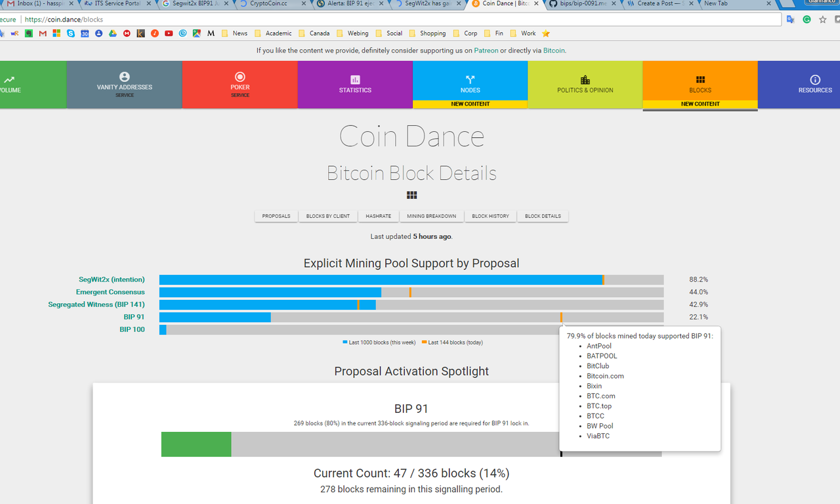
Task: Click the BIP 91 proposal link
Action: click(x=134, y=317)
